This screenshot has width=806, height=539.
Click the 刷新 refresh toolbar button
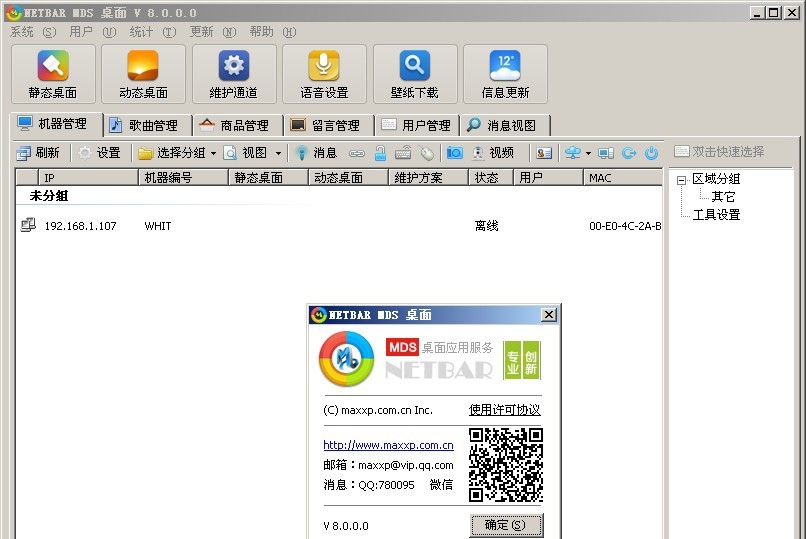pyautogui.click(x=38, y=153)
